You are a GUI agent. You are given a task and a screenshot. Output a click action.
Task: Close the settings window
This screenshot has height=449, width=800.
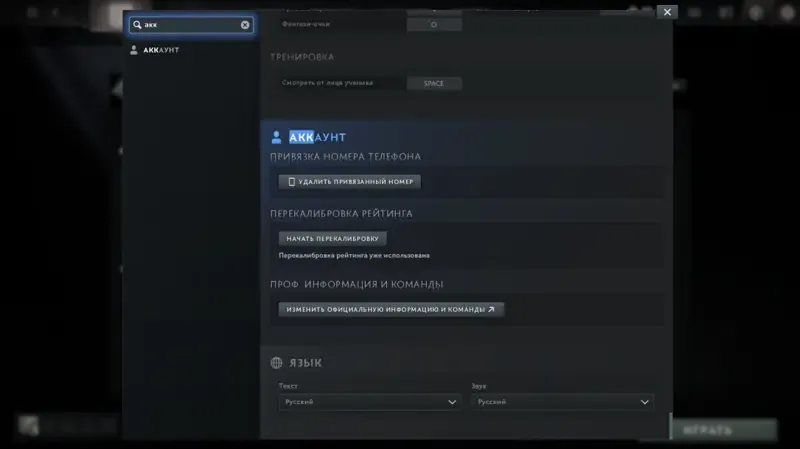coord(667,12)
